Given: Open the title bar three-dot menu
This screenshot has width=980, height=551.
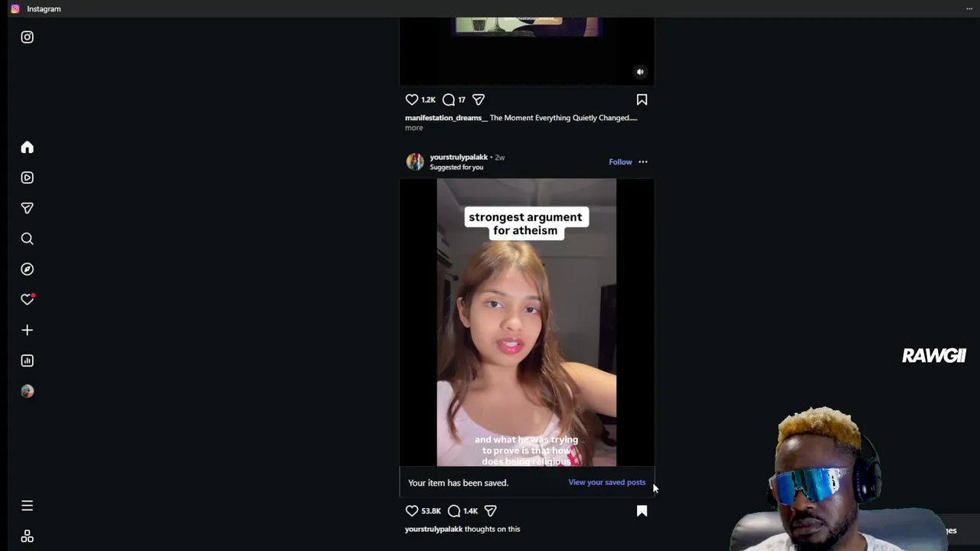Looking at the screenshot, I should pyautogui.click(x=969, y=8).
